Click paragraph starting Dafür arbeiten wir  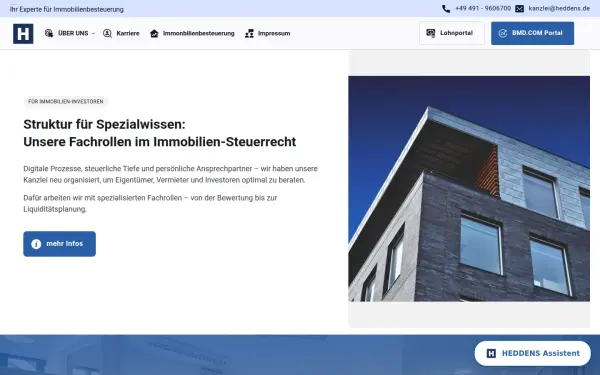tap(150, 204)
